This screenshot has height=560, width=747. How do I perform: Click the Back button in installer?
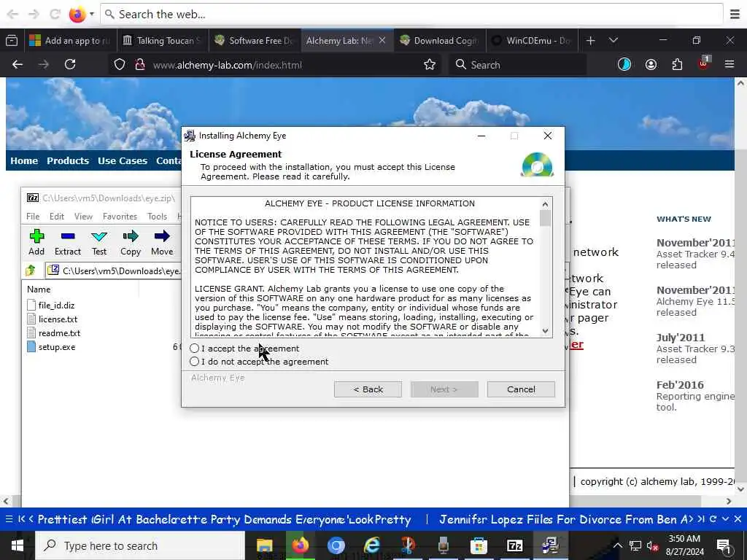368,389
